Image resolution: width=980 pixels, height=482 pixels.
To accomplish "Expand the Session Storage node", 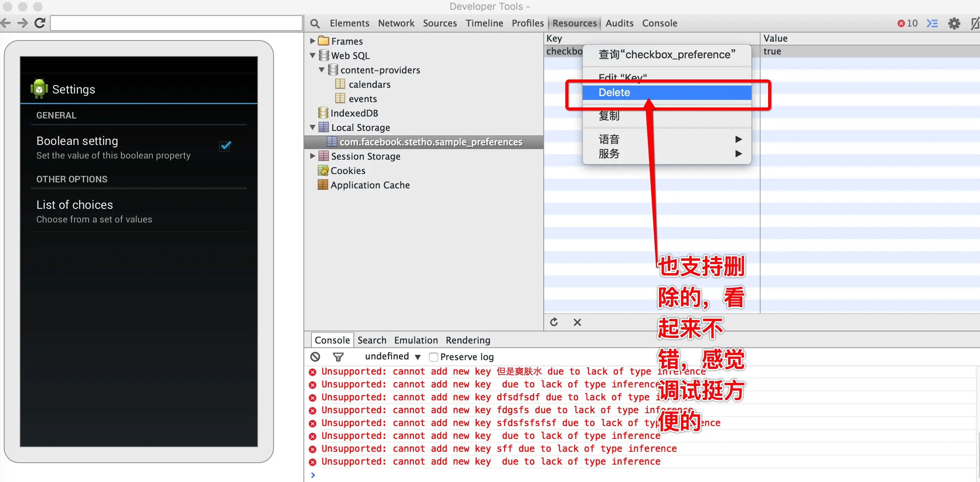I will pyautogui.click(x=312, y=156).
